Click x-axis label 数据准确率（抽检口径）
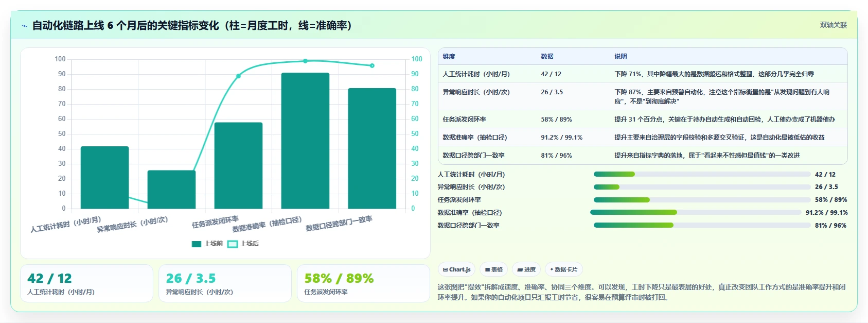868x323 pixels. click(267, 225)
